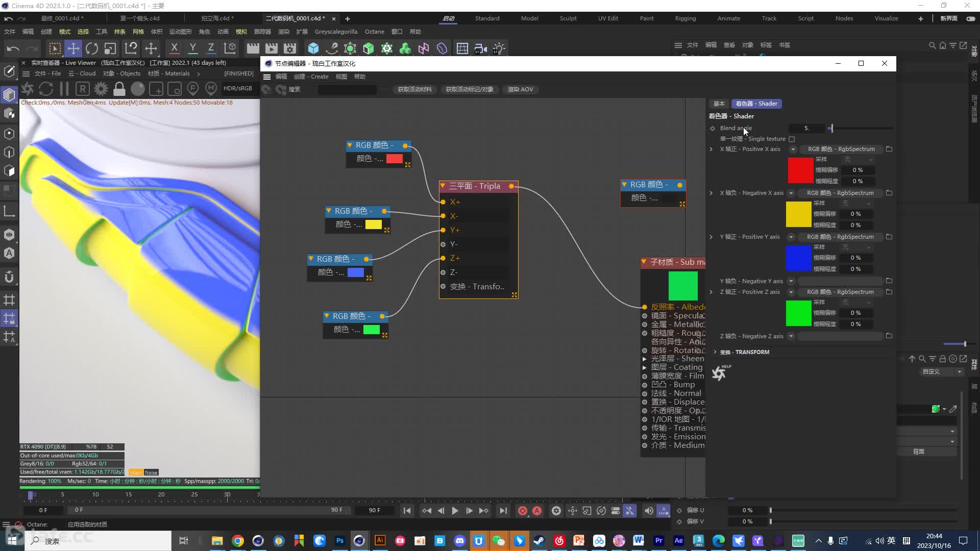Open Negative Y axis texture dropdown
The width and height of the screenshot is (980, 551).
coord(791,281)
